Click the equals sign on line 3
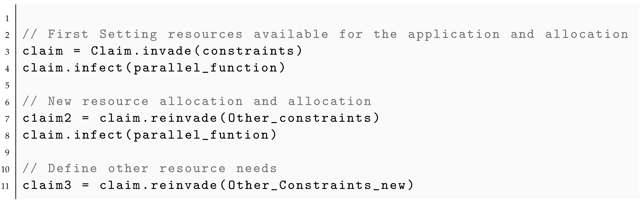This screenshot has width=644, height=206. point(77,51)
